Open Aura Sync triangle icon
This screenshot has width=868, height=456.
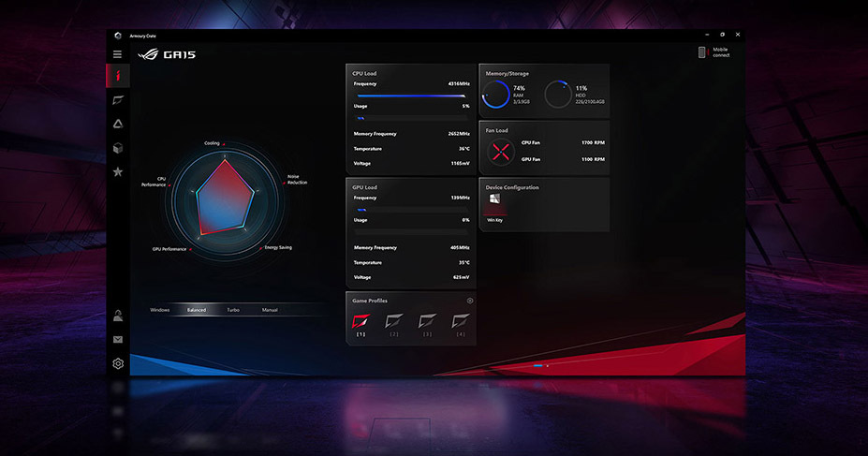click(118, 124)
